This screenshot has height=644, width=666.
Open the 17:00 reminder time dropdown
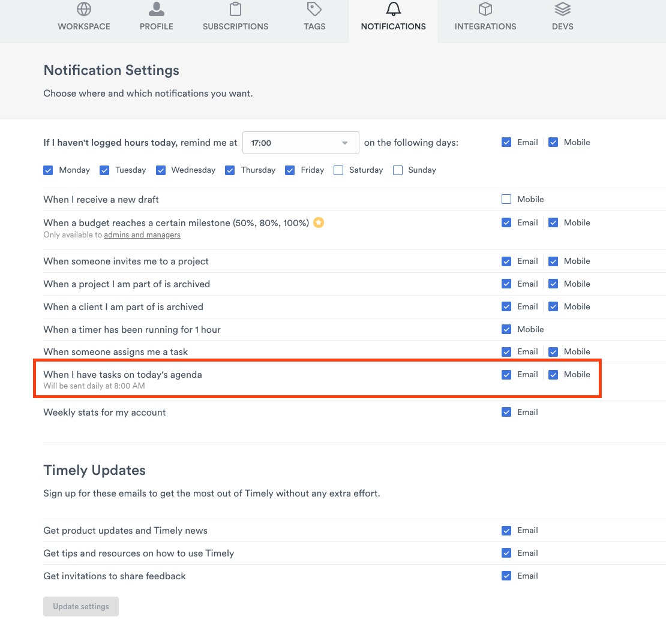[301, 143]
